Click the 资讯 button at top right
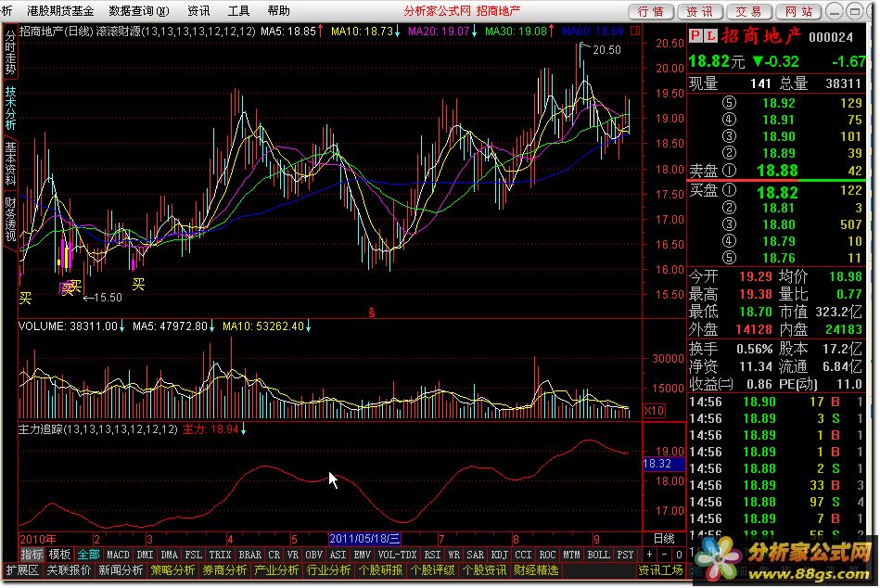 coord(700,11)
